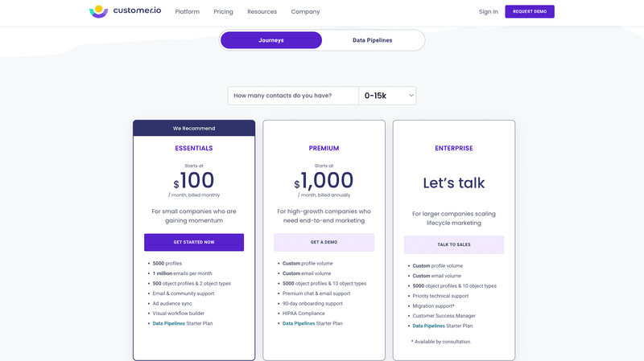Click Talk to Sales for Enterprise
The width and height of the screenshot is (644, 361).
coord(453,244)
